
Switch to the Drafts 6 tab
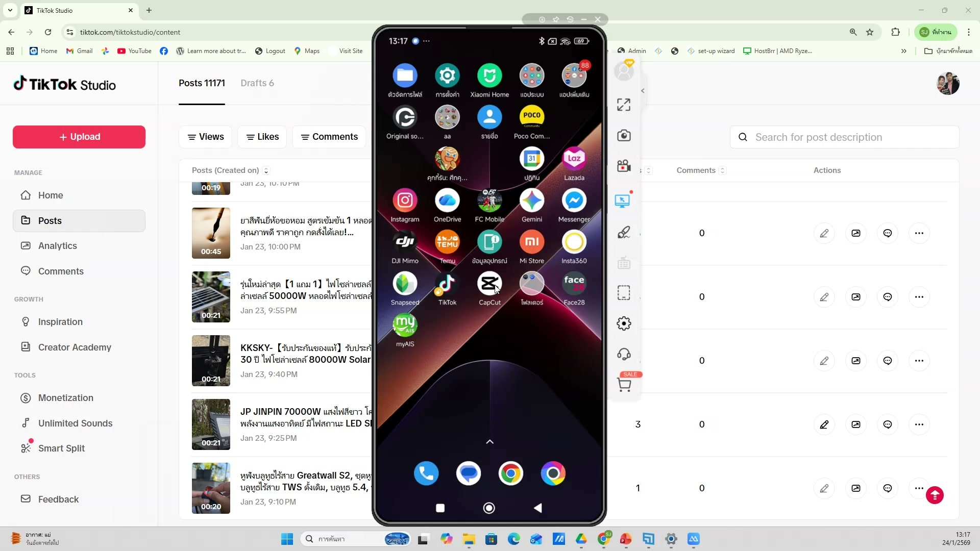coord(258,83)
